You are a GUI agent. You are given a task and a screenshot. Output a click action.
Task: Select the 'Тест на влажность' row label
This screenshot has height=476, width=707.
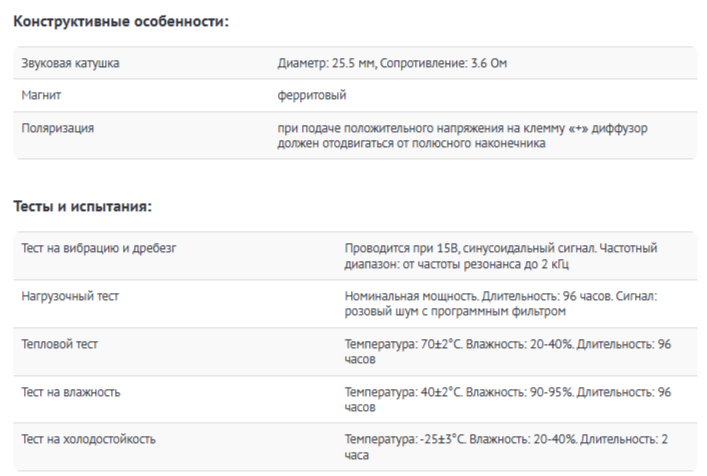[x=71, y=392]
